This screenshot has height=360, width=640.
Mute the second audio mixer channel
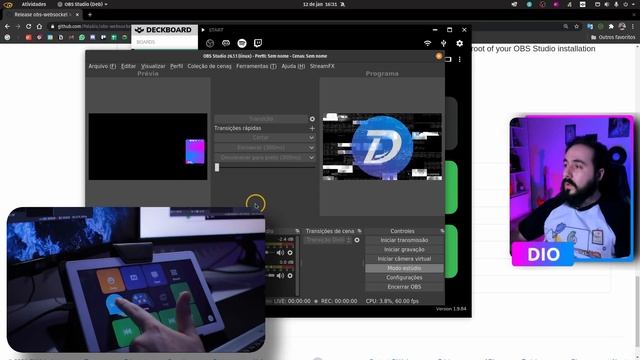coord(280,276)
